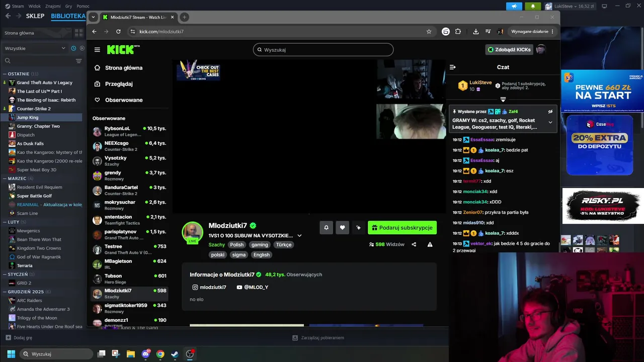Open xntentacion channel in followed list
The height and width of the screenshot is (362, 644).
click(x=129, y=220)
